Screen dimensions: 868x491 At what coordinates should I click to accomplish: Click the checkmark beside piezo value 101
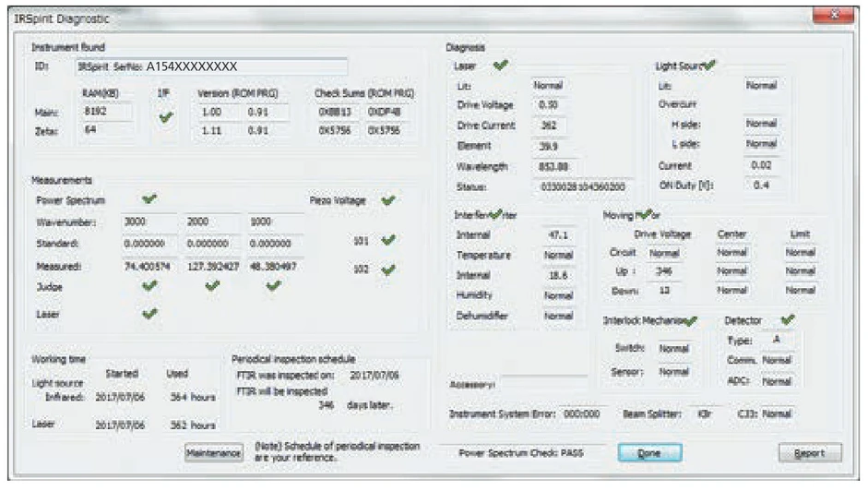click(x=387, y=240)
